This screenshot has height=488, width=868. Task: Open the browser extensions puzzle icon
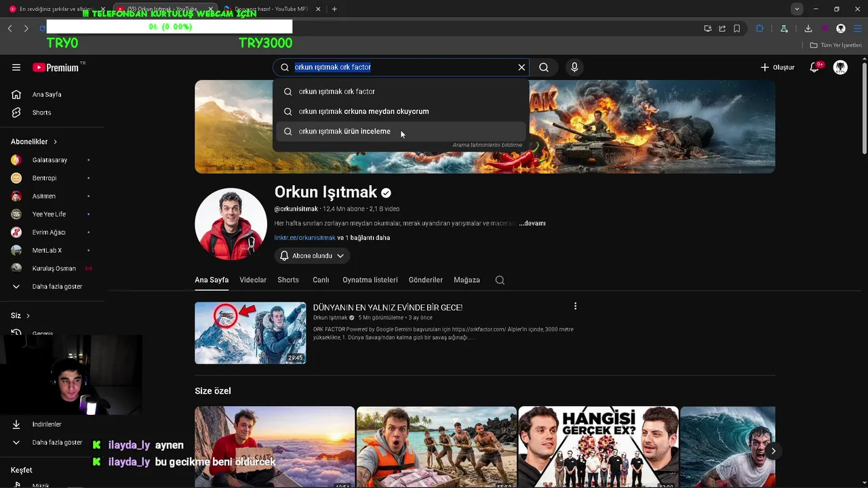pos(759,28)
